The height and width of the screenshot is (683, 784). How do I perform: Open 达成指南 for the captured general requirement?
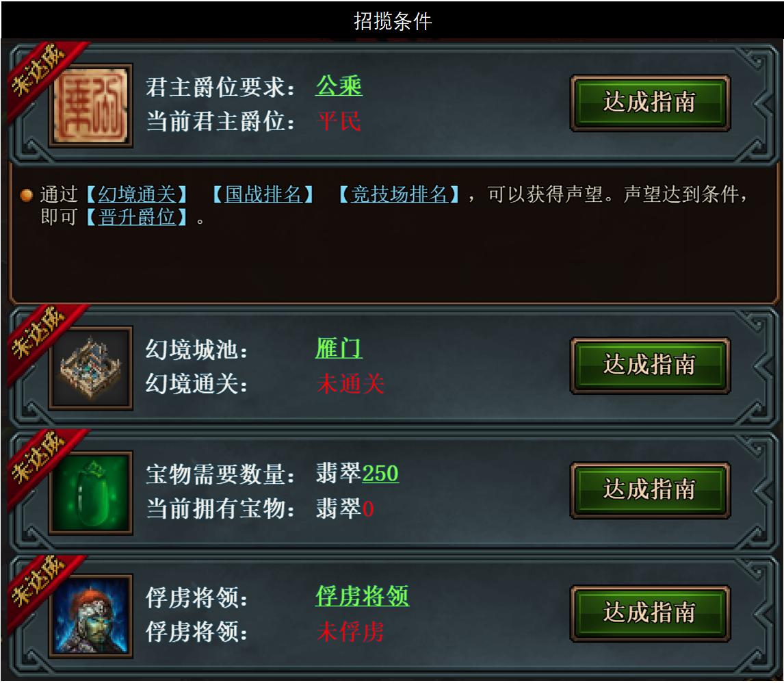[x=650, y=613]
